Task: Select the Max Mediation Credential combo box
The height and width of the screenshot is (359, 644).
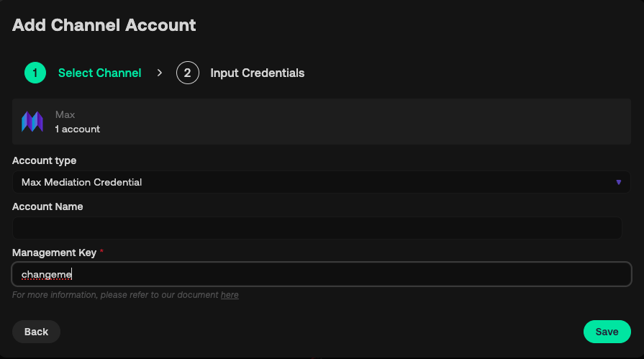Action: click(x=322, y=182)
